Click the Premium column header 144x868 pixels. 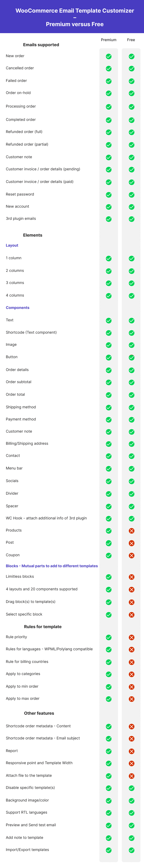pos(109,40)
